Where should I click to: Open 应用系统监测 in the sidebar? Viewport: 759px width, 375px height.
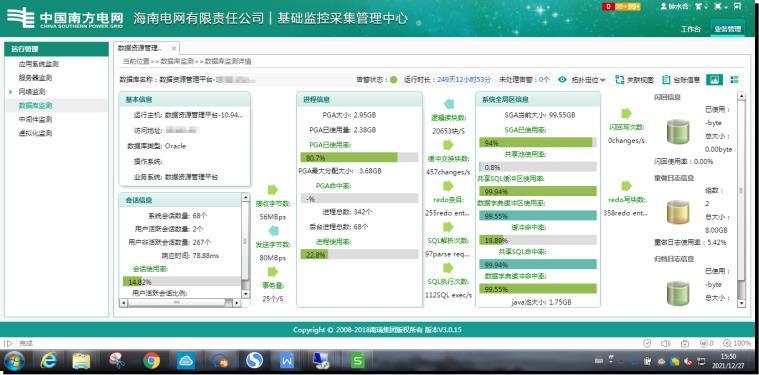(x=39, y=64)
